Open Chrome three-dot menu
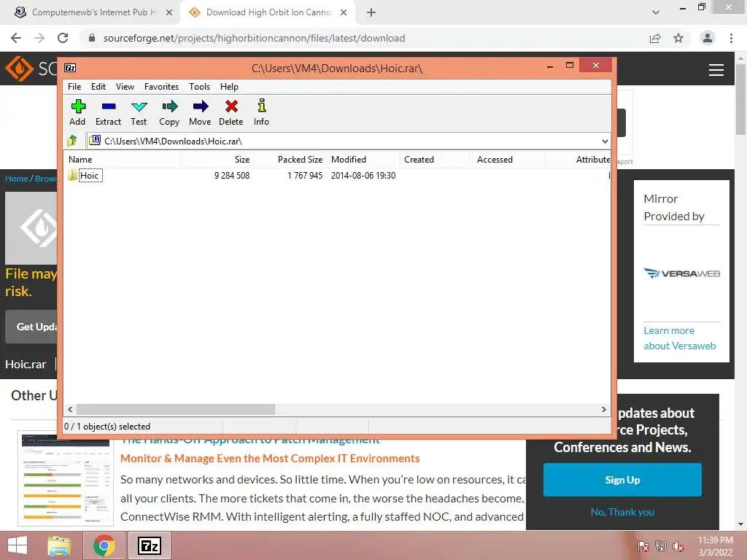747x560 pixels. click(x=731, y=38)
